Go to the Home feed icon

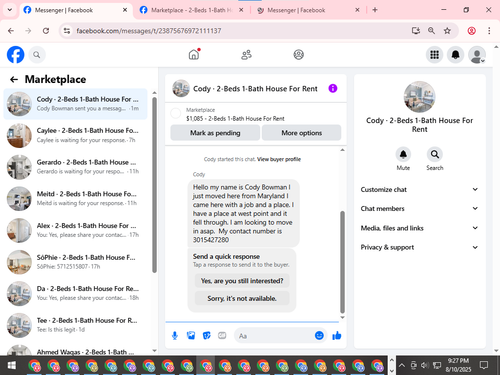pos(194,54)
